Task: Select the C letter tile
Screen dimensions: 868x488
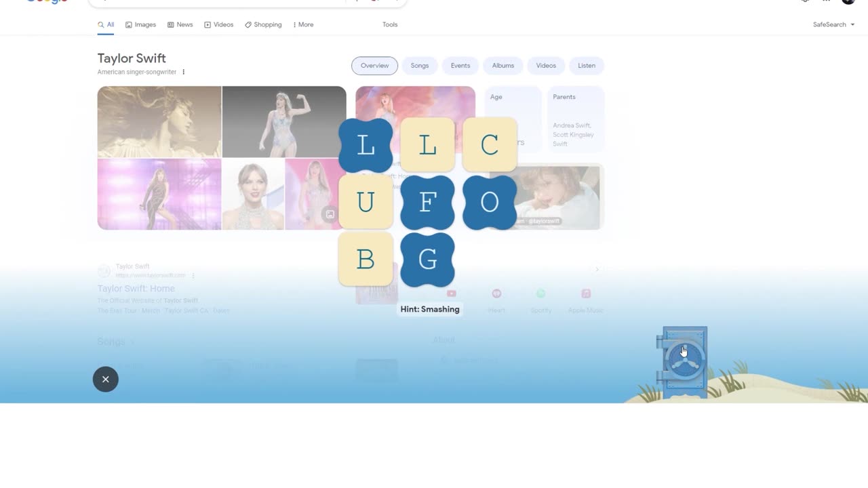Action: pyautogui.click(x=490, y=145)
